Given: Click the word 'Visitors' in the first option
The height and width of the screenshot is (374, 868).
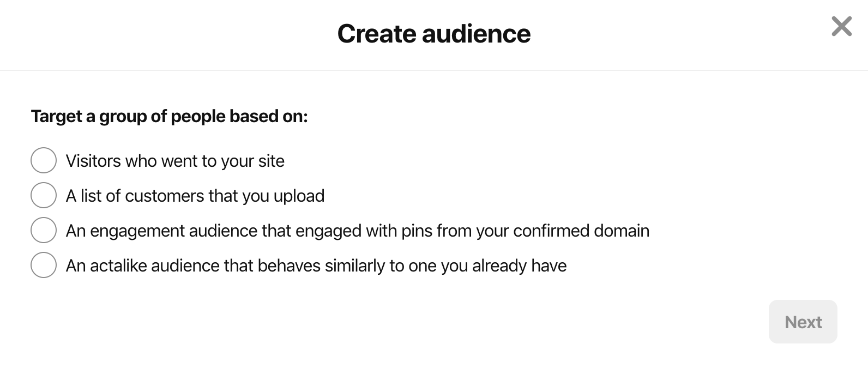Looking at the screenshot, I should coord(93,161).
